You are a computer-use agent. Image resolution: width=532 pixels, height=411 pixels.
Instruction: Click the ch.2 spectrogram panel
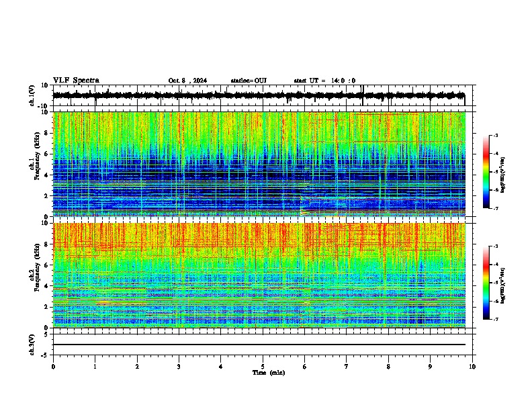point(259,275)
